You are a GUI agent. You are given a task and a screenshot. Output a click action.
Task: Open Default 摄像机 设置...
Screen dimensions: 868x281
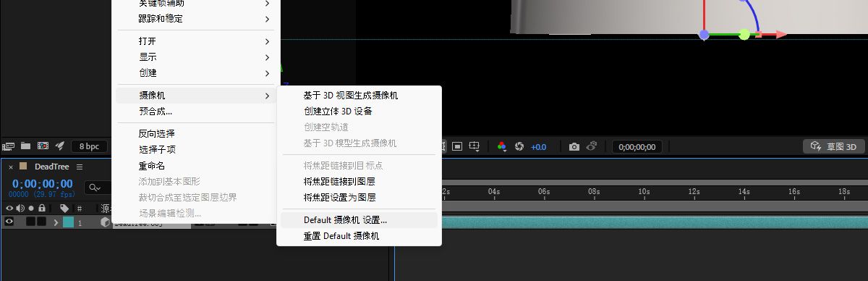pos(359,219)
